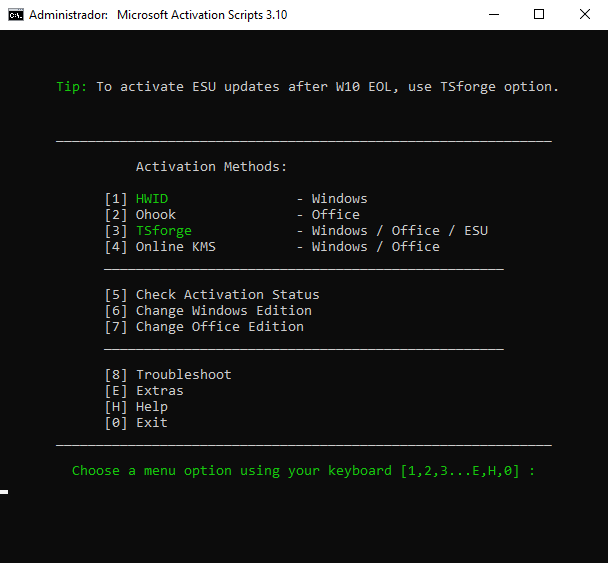The height and width of the screenshot is (563, 608).
Task: Click the Activation Methods heading
Action: point(211,167)
